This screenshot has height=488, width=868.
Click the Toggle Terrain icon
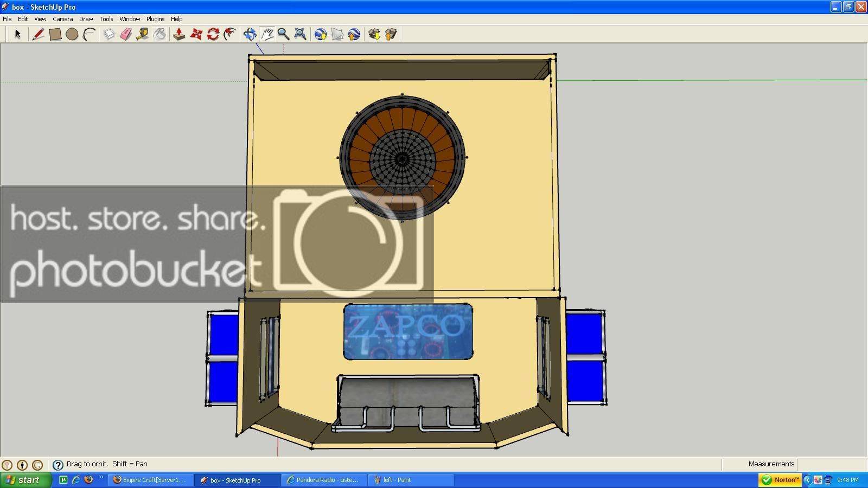337,34
